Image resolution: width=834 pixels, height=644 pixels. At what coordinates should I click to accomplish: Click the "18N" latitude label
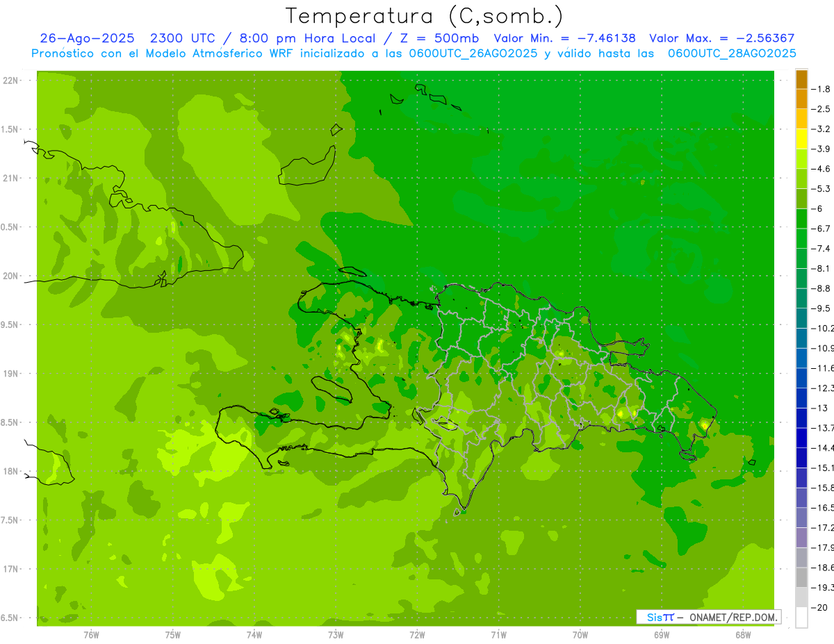(10, 472)
